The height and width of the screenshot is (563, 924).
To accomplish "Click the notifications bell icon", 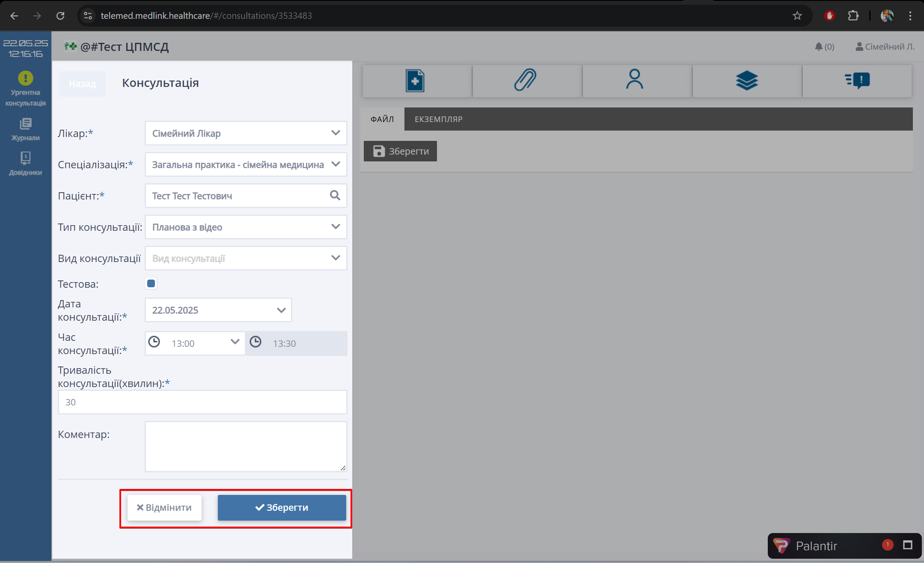I will 819,47.
